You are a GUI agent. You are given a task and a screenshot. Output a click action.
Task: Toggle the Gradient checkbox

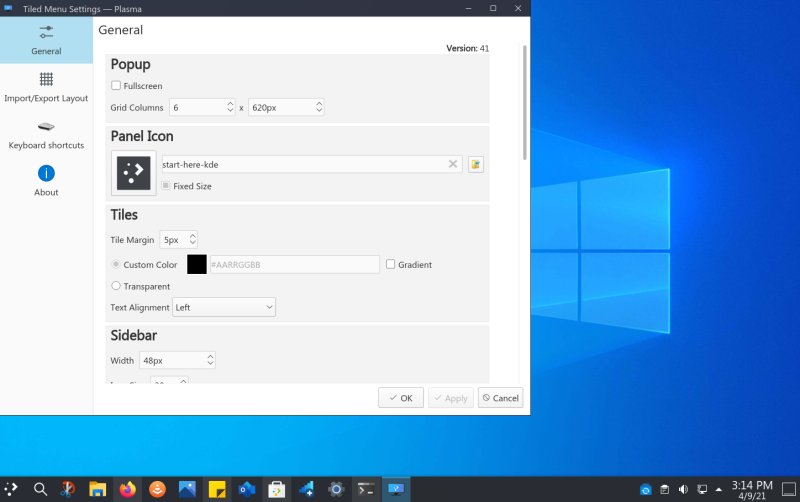(391, 264)
